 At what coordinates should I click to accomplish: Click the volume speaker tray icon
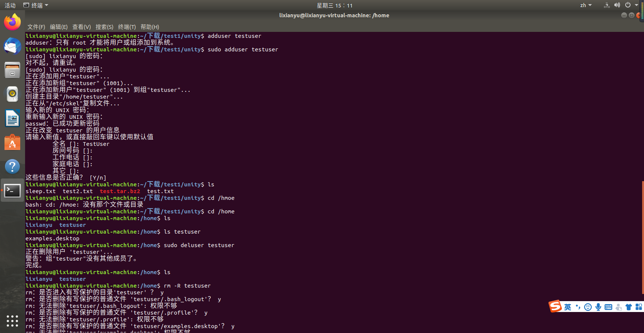pyautogui.click(x=617, y=5)
